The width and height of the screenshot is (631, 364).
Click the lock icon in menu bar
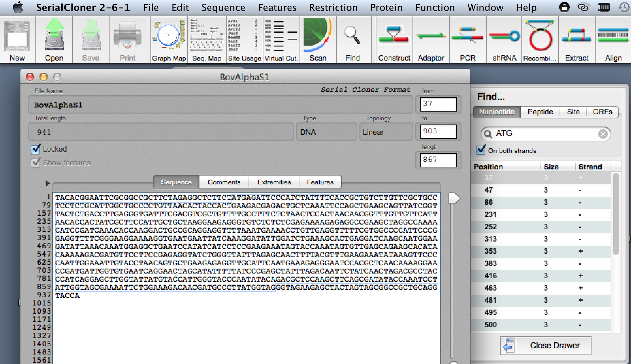click(x=564, y=7)
